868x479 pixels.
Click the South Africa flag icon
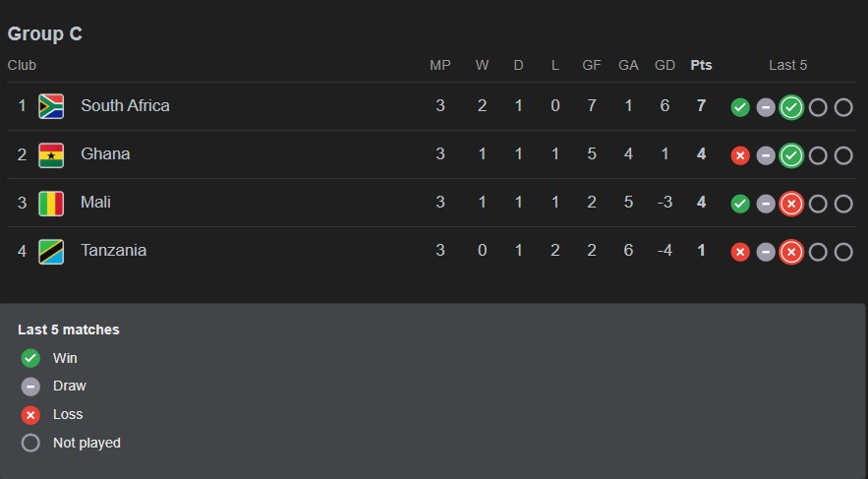[51, 106]
